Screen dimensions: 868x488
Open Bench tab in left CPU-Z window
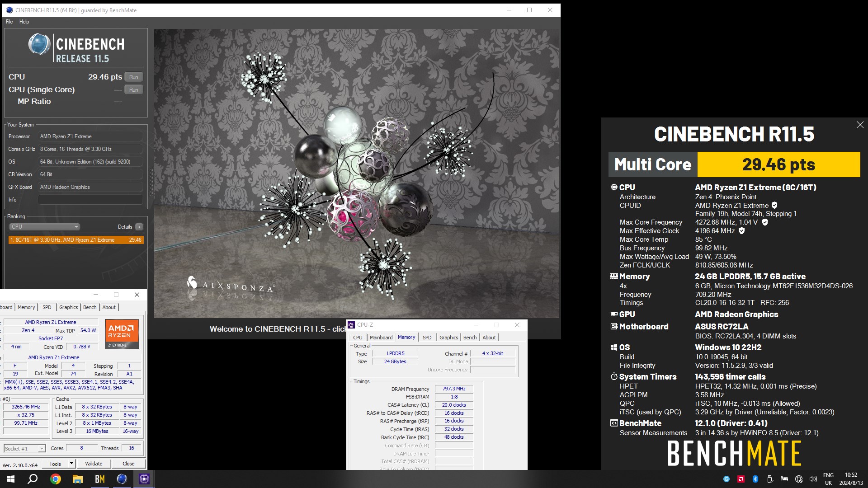pyautogui.click(x=90, y=307)
